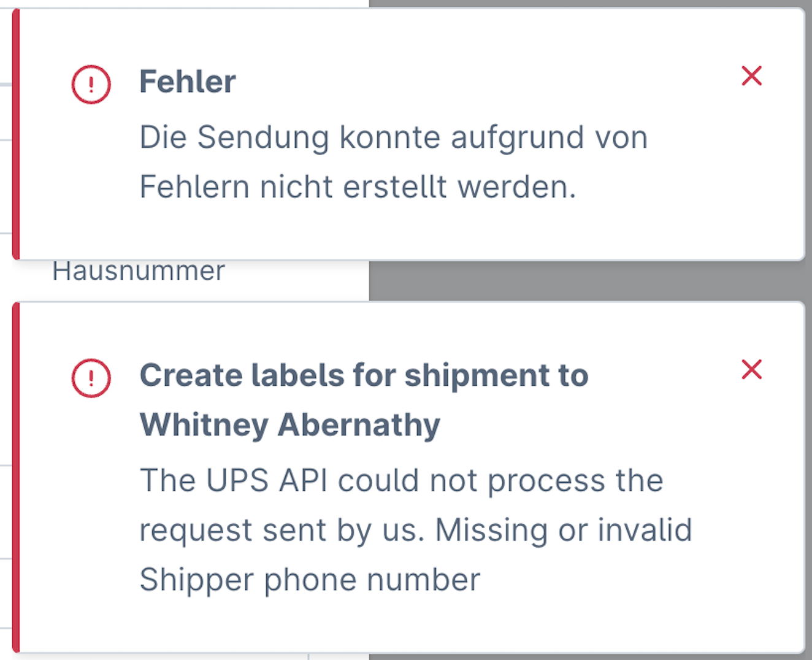Screen dimensions: 812x660
Task: Dismiss the Whitney Abernathy shipment error
Action: (x=751, y=369)
